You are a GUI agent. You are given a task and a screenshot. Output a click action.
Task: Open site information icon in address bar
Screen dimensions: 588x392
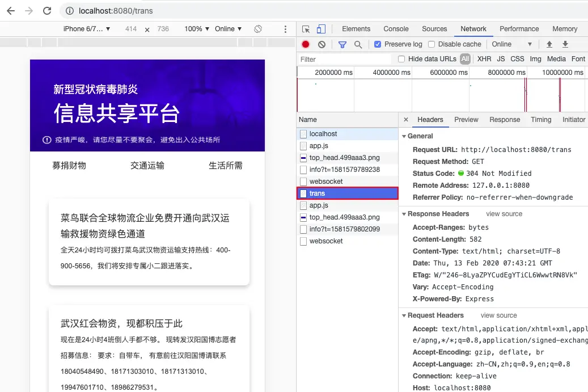[70, 11]
